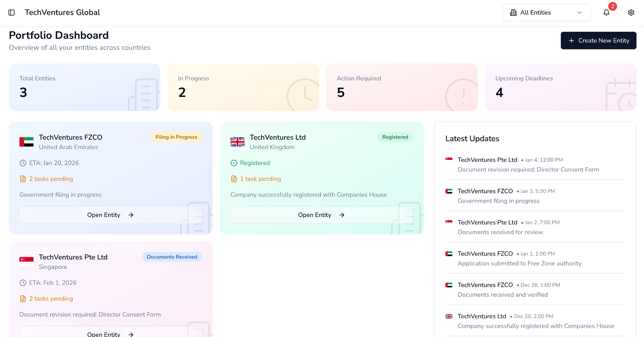Click the Singapore flag on TechVentures Pte Ltd card

(26, 262)
